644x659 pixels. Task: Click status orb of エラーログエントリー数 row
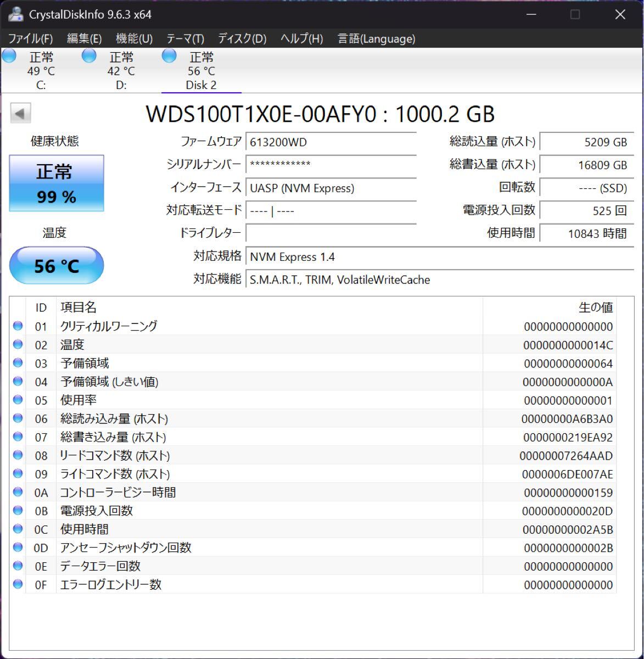pos(18,584)
